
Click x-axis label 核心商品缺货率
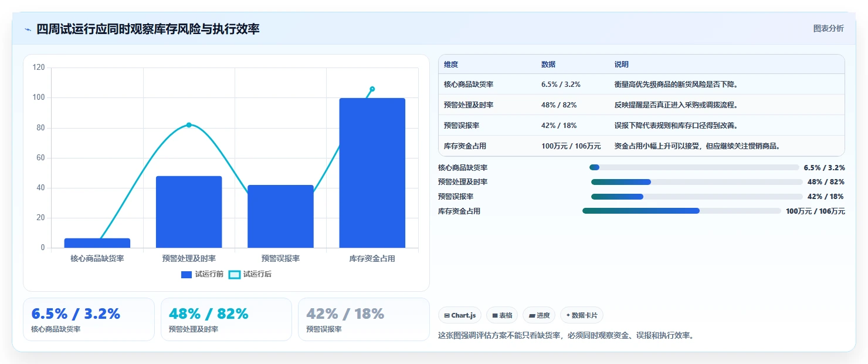click(97, 258)
